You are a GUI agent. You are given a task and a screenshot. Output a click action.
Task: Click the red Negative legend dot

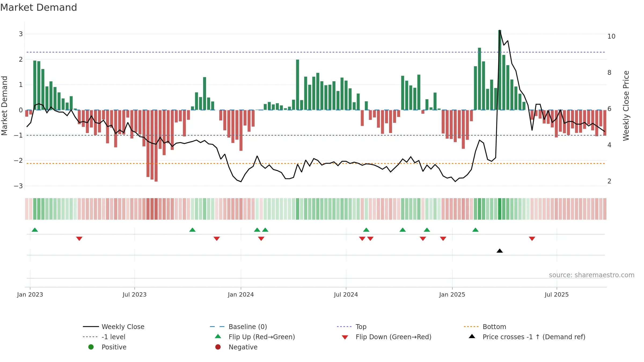pyautogui.click(x=218, y=347)
